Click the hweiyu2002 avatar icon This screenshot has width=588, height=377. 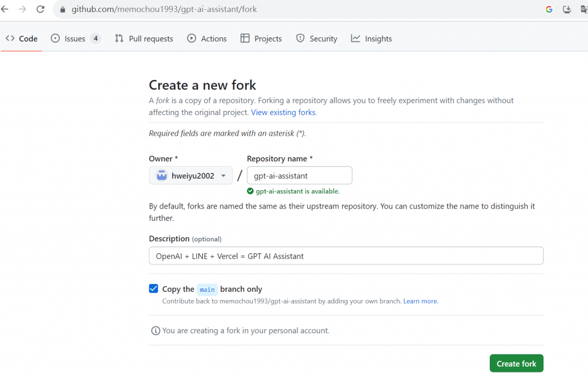(x=161, y=176)
